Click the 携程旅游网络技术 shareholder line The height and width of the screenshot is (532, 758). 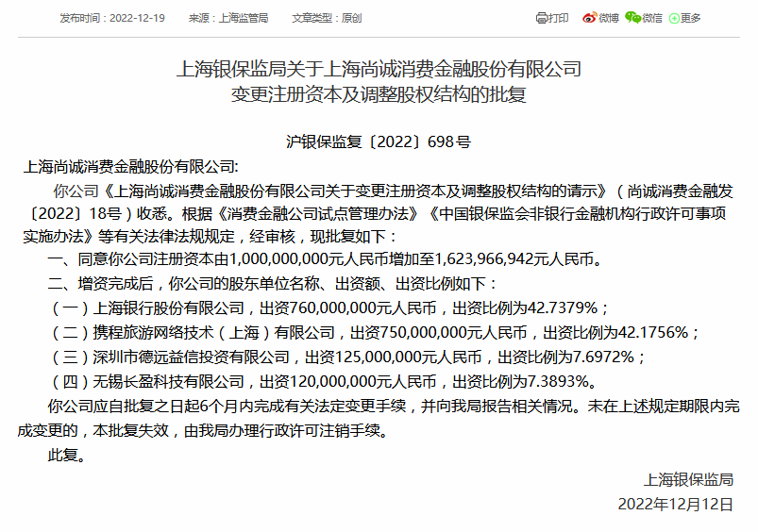point(373,332)
